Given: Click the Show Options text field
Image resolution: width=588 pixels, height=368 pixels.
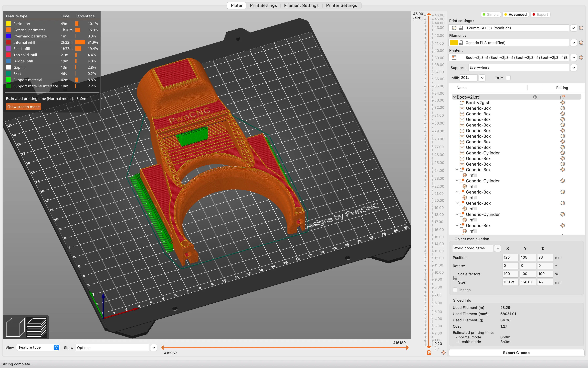Looking at the screenshot, I should coord(112,348).
